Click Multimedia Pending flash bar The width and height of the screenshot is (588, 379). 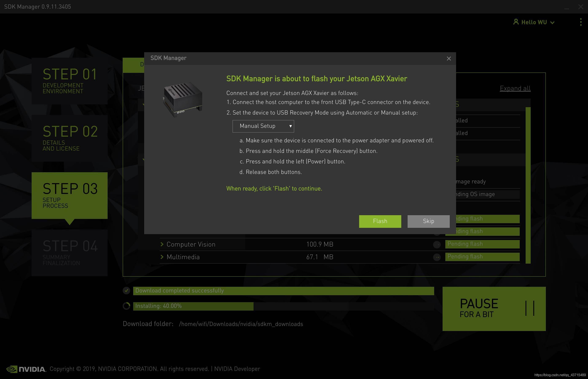(x=482, y=257)
